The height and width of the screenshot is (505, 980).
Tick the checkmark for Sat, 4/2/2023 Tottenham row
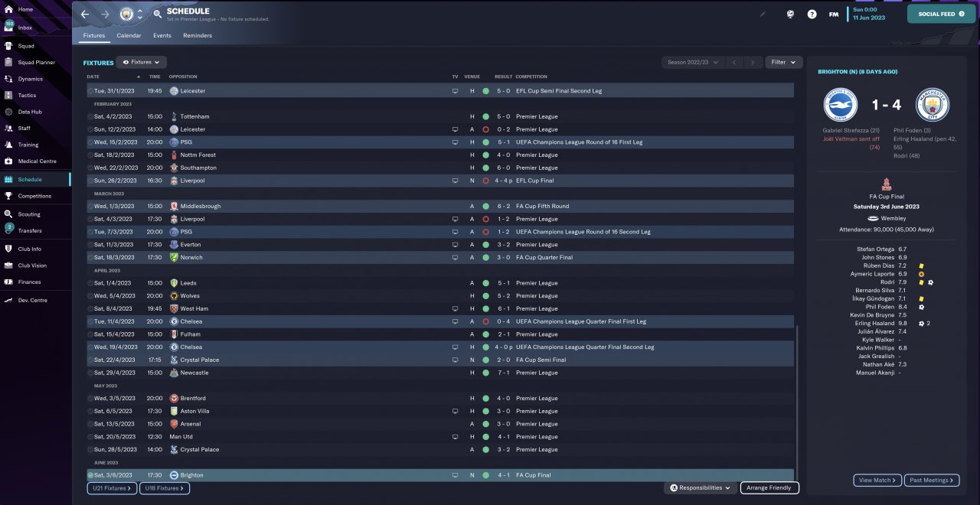[x=90, y=116]
